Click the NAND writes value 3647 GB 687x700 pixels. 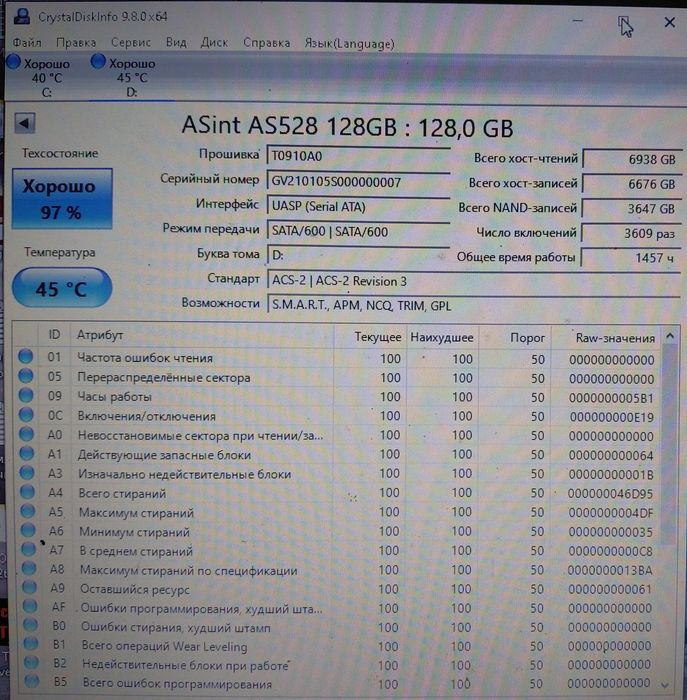(x=632, y=208)
